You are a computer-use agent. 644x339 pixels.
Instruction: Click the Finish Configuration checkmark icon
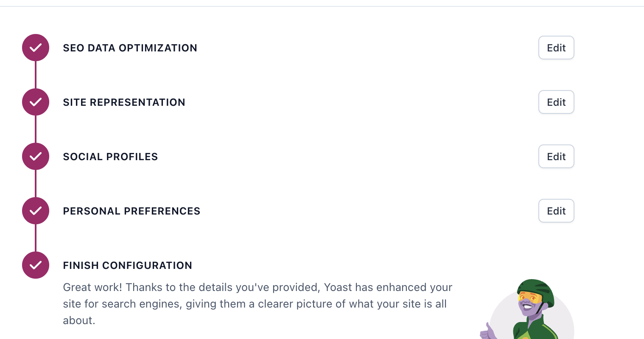36,265
